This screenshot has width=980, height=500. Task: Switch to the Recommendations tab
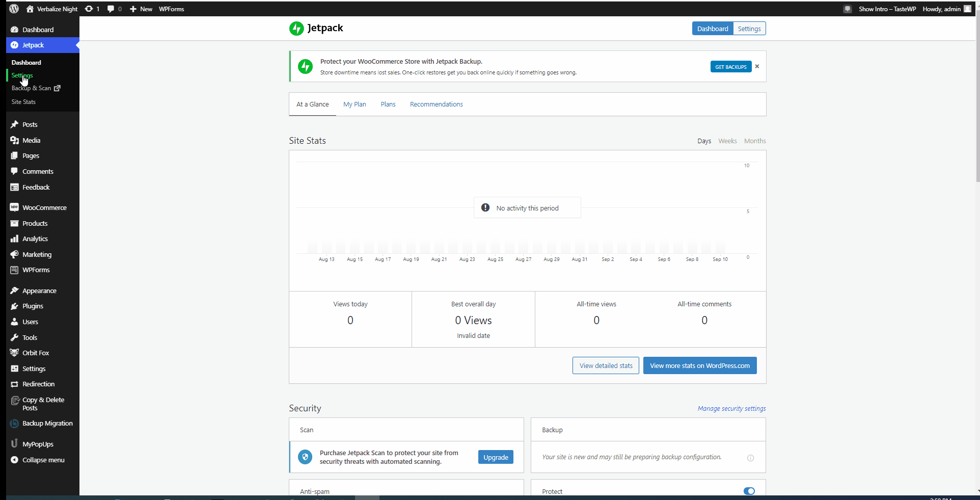point(436,104)
